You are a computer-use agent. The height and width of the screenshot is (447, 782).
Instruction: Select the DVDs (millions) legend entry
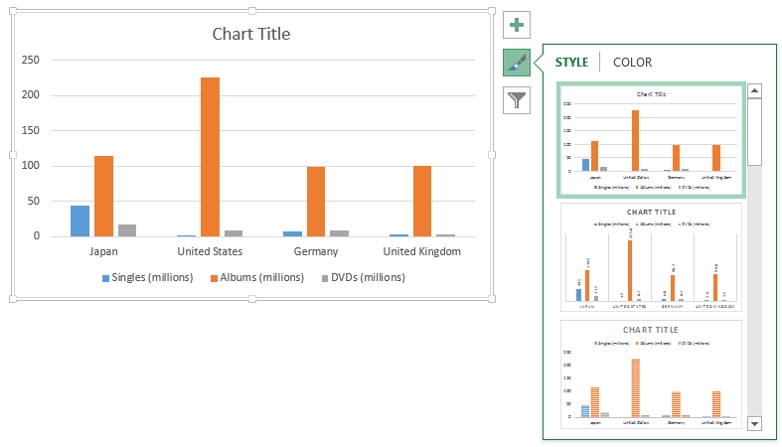366,277
